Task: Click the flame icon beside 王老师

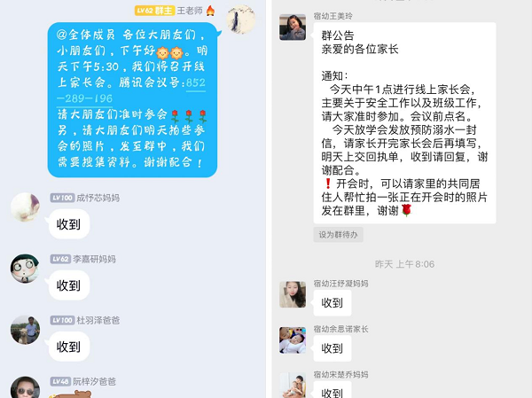Action: coord(210,11)
